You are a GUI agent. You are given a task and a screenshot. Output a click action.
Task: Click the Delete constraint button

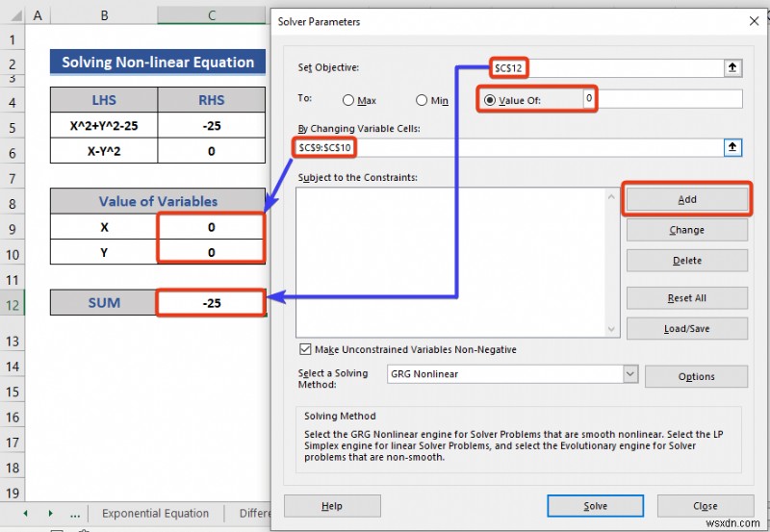pos(687,261)
